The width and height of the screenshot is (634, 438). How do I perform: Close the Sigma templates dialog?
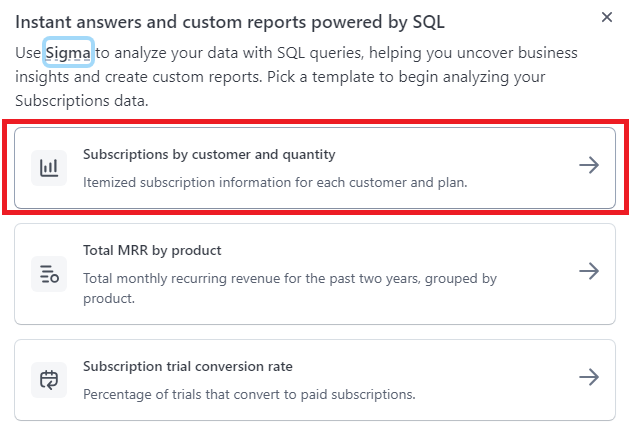click(x=607, y=18)
